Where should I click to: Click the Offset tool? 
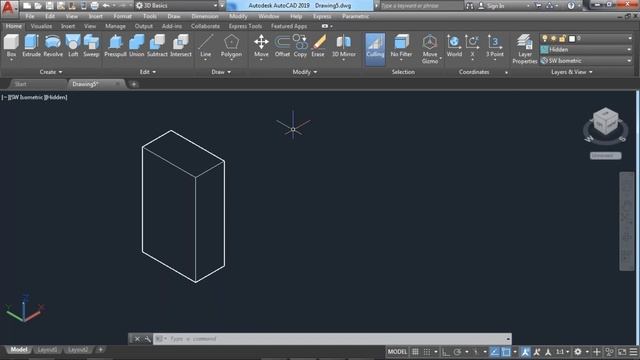pyautogui.click(x=282, y=46)
